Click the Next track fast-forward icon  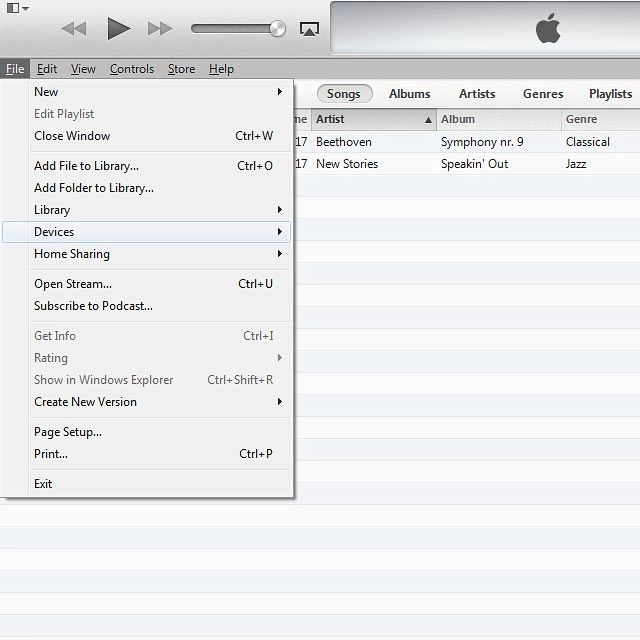160,29
